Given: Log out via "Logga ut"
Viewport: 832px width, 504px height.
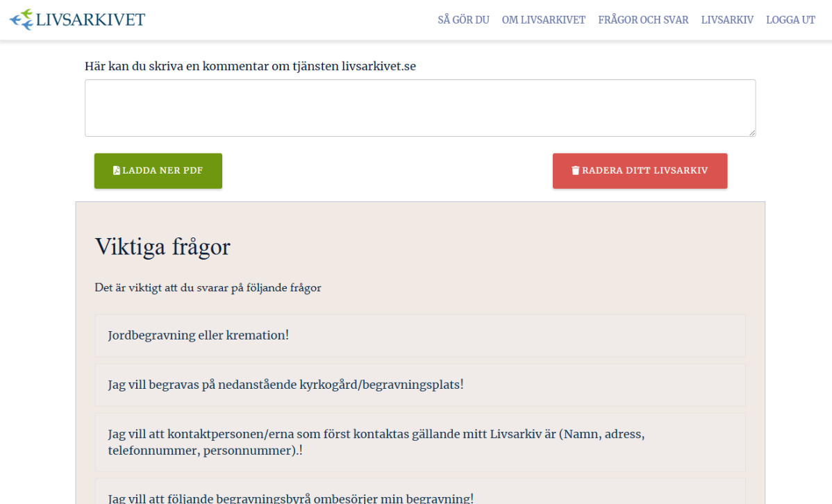Looking at the screenshot, I should [x=790, y=20].
